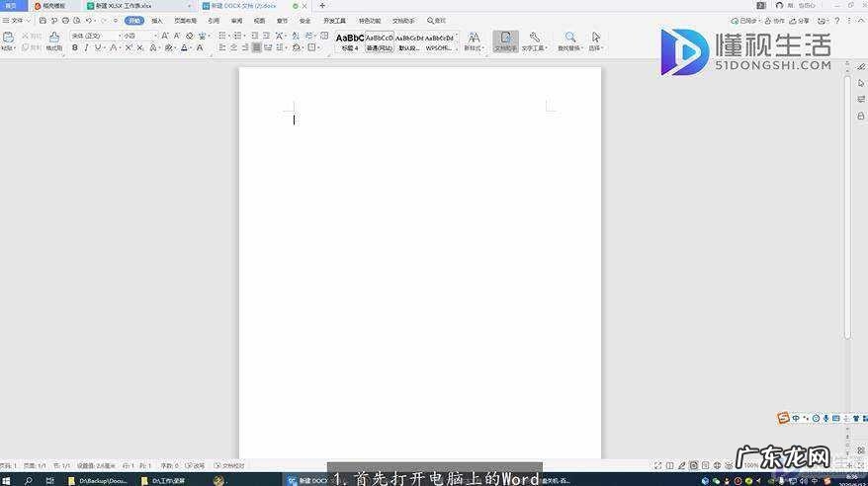Switch to the XLSX workbook document tab
Screen dimensions: 868x486
tap(136, 6)
